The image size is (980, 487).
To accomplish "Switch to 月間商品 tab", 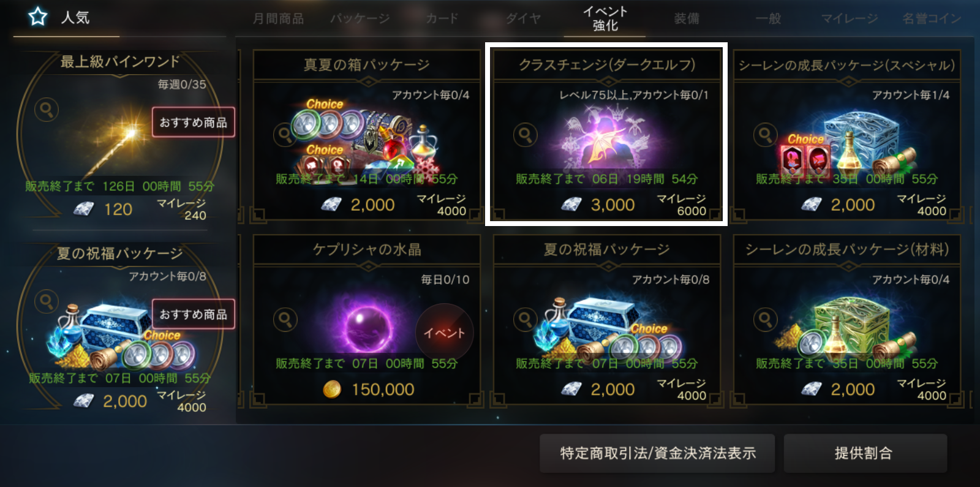I will (x=279, y=18).
